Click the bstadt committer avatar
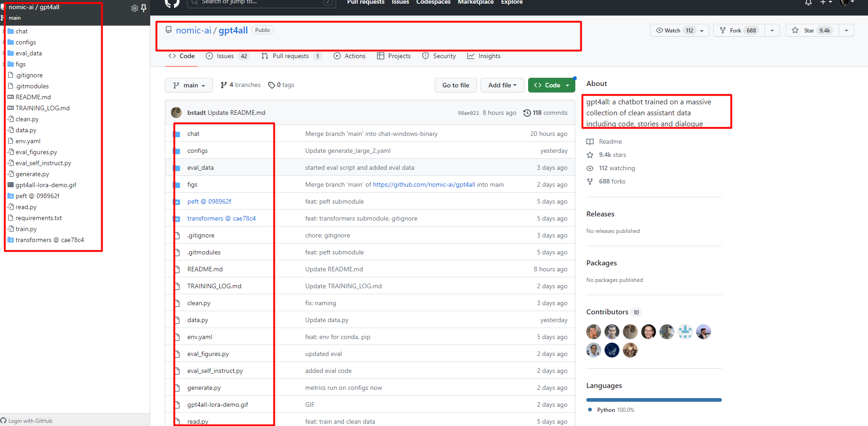The width and height of the screenshot is (868, 426). click(176, 113)
